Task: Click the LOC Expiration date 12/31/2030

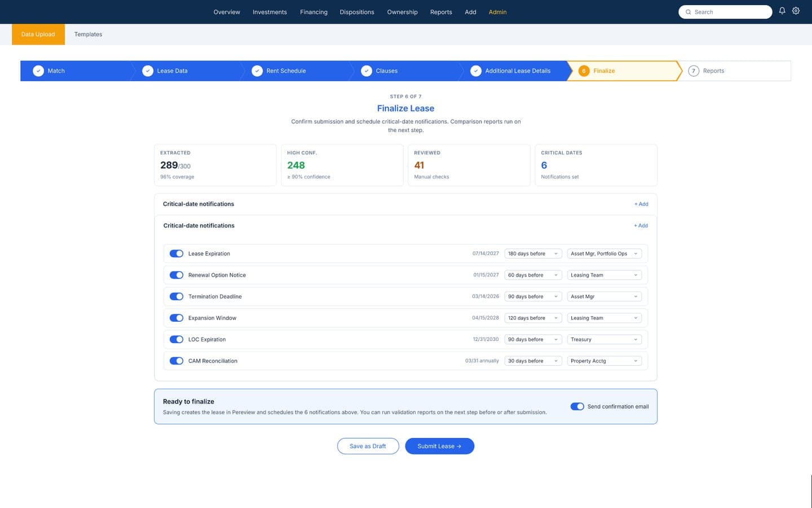Action: pos(486,340)
